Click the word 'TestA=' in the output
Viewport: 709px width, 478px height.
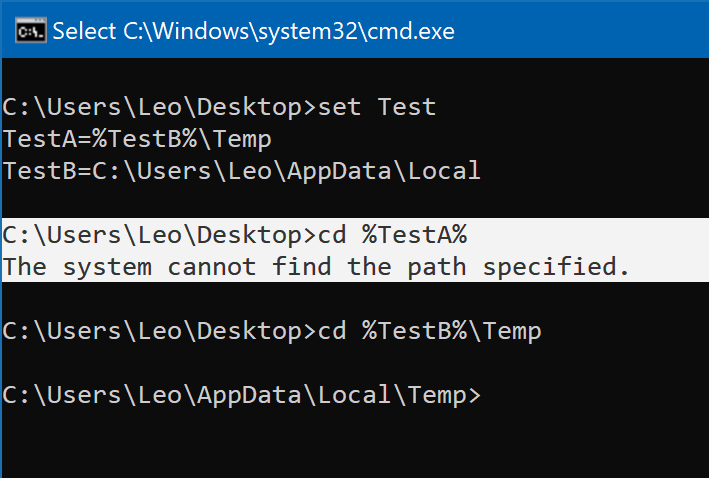coord(47,140)
